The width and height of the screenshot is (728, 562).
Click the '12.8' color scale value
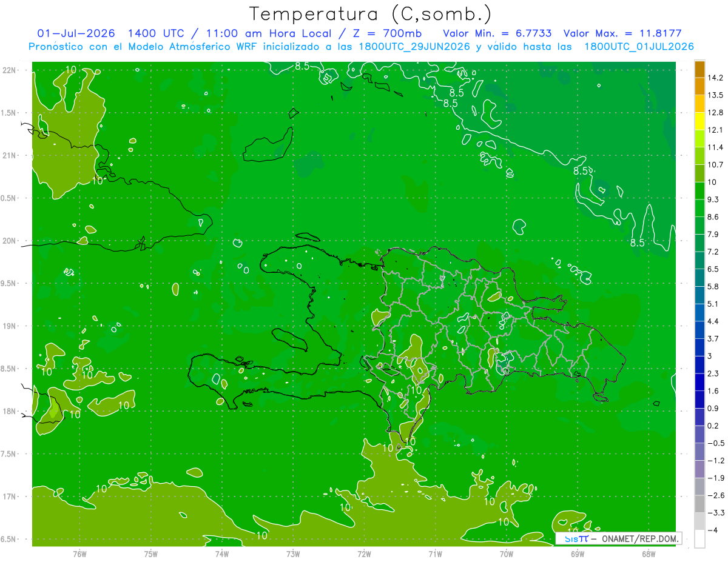coord(715,113)
